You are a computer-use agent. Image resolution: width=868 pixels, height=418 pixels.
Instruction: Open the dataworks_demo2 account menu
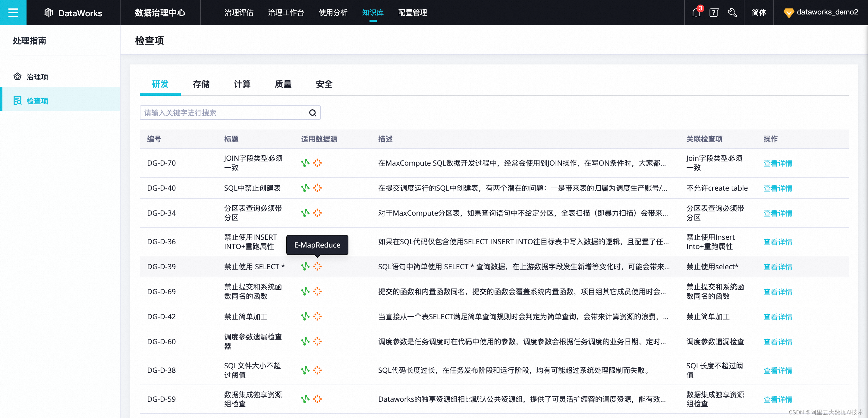820,12
